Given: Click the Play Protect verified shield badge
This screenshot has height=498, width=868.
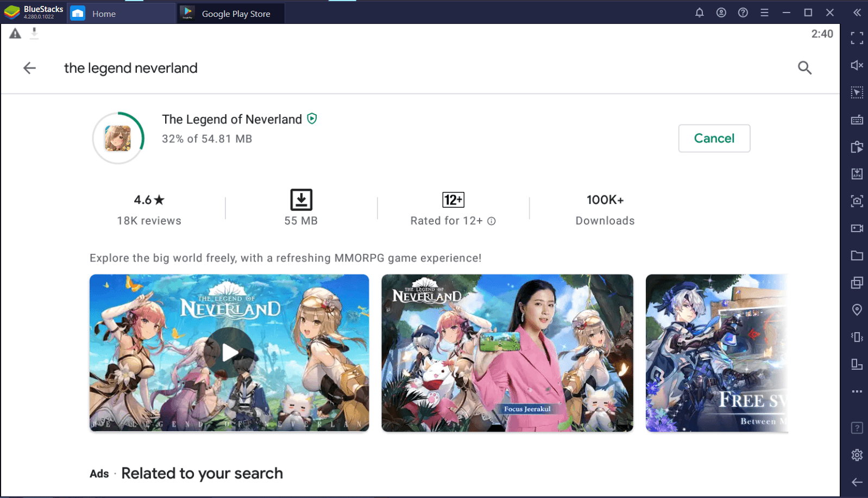Looking at the screenshot, I should pos(312,119).
